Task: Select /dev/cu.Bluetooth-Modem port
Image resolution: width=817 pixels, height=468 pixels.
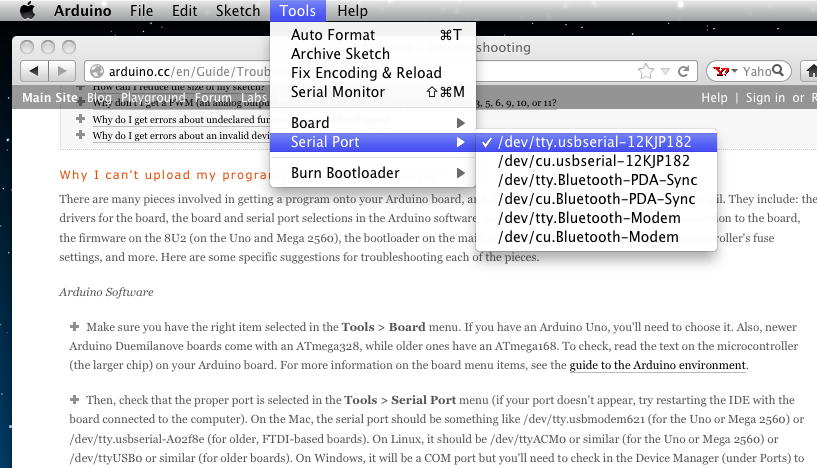Action: coord(596,237)
